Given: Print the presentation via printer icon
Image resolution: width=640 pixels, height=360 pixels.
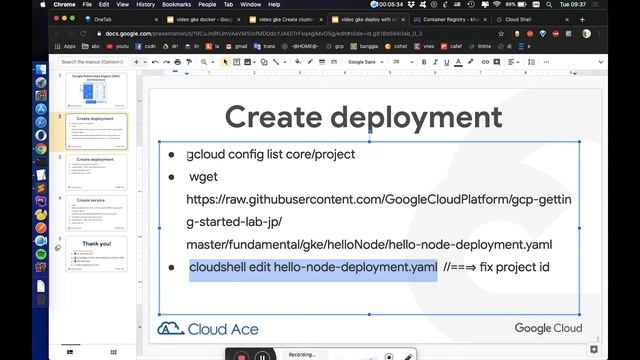Looking at the screenshot, I should point(178,62).
